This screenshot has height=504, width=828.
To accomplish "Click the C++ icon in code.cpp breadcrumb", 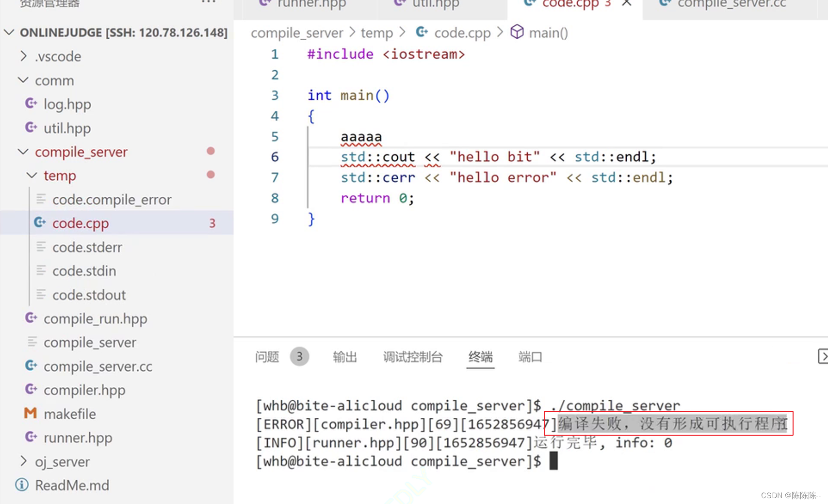I will pos(422,32).
